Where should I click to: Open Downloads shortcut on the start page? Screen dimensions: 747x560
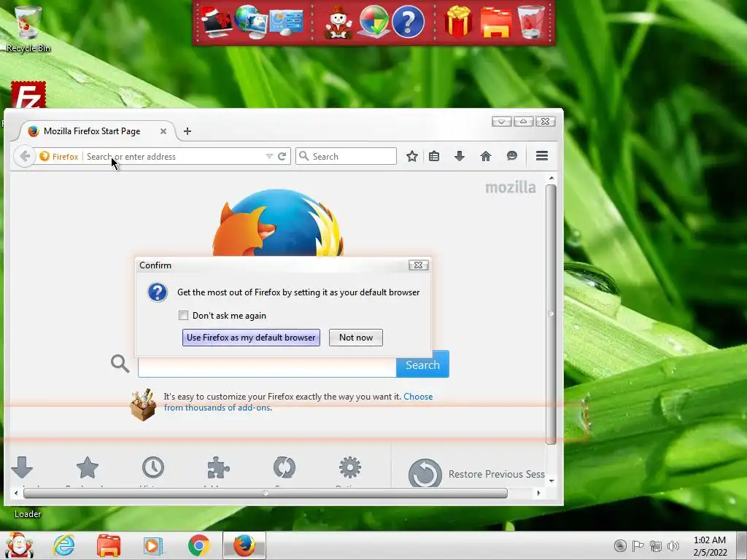tap(22, 468)
